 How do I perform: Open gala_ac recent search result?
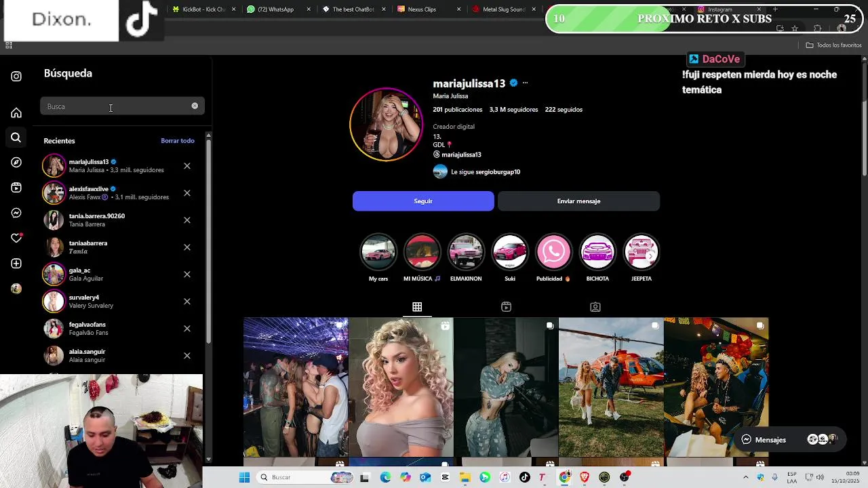pos(119,274)
